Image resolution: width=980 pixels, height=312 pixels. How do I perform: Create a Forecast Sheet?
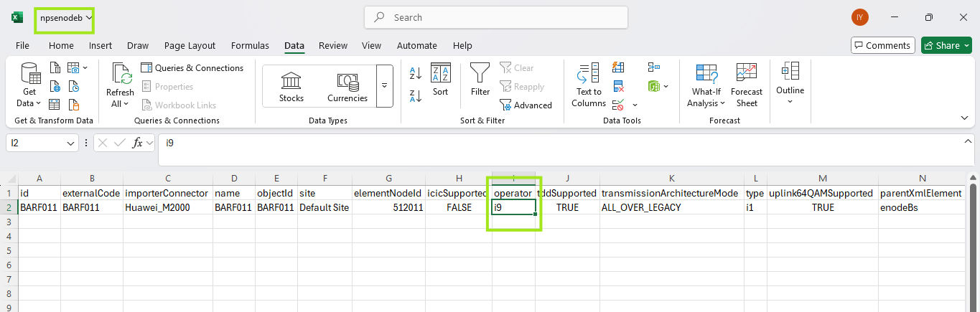[x=747, y=85]
